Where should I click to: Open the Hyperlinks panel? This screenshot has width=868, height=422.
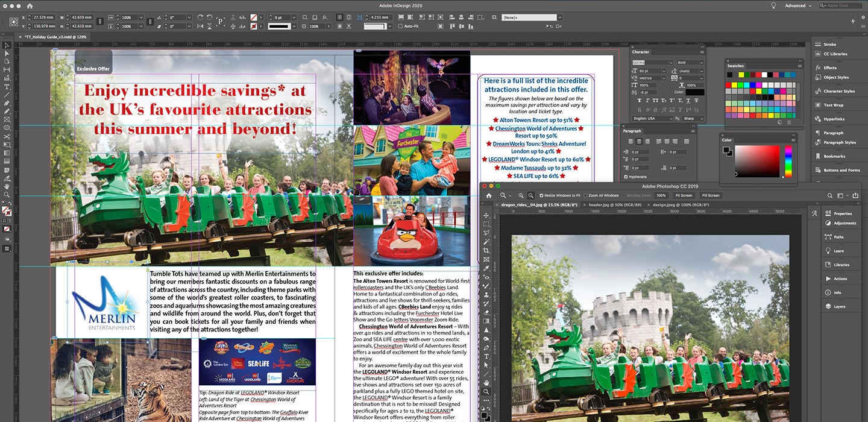coord(834,119)
